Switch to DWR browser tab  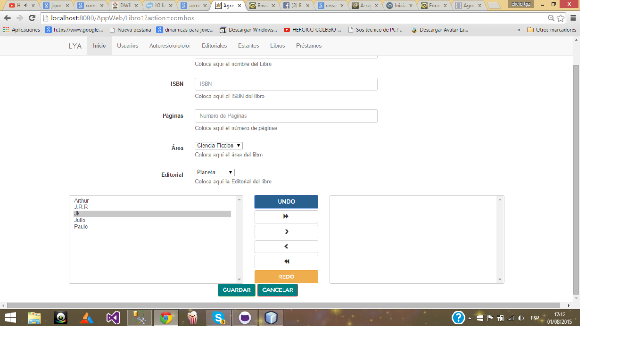pos(125,6)
